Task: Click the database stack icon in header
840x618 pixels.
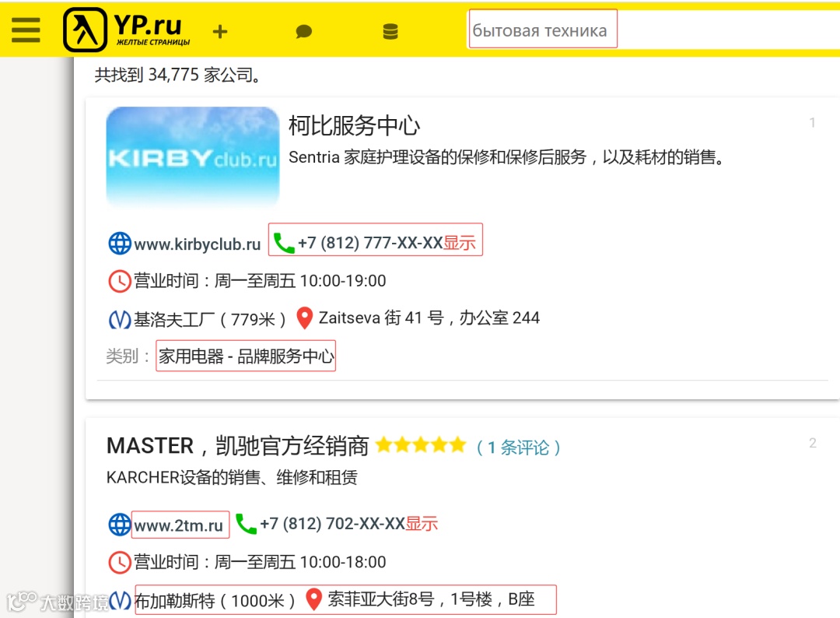Action: click(390, 32)
